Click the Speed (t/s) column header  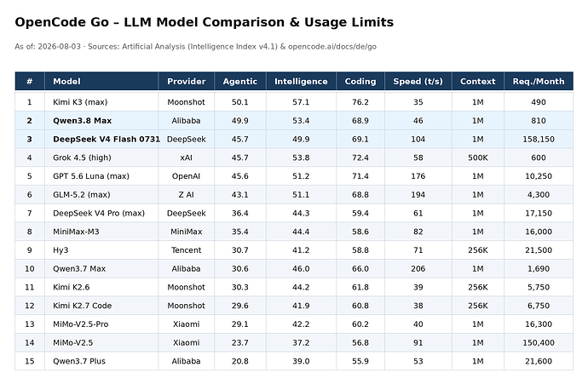pos(418,81)
